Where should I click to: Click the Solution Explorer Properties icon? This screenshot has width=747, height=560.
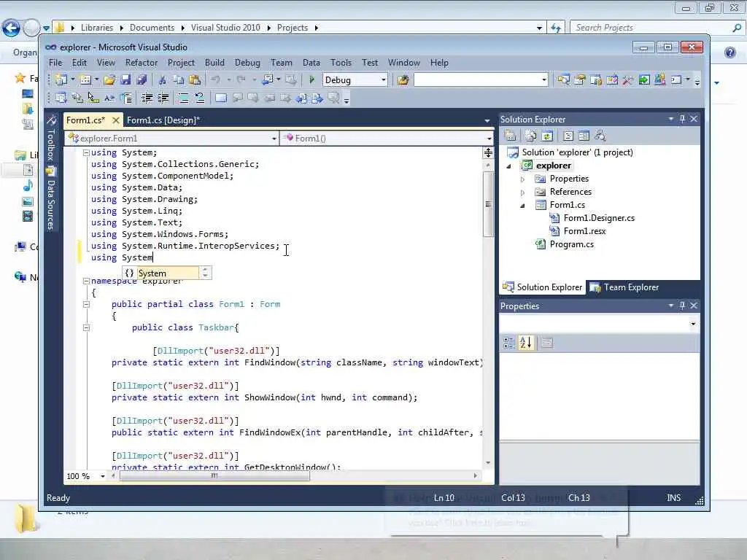[x=510, y=136]
